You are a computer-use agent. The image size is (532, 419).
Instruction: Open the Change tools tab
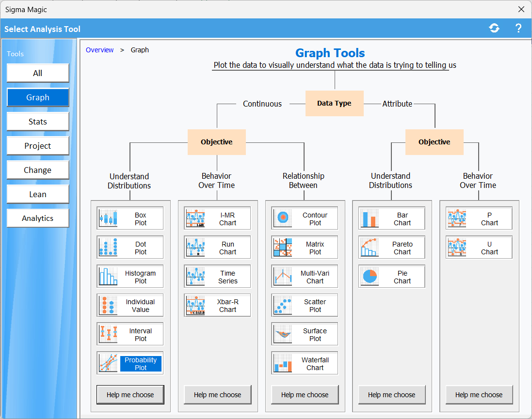coord(38,170)
